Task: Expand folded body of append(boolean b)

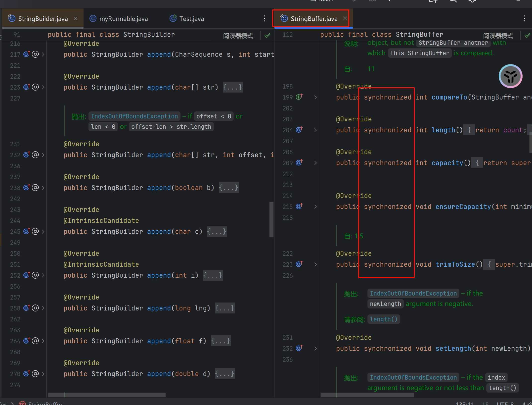Action: click(228, 188)
